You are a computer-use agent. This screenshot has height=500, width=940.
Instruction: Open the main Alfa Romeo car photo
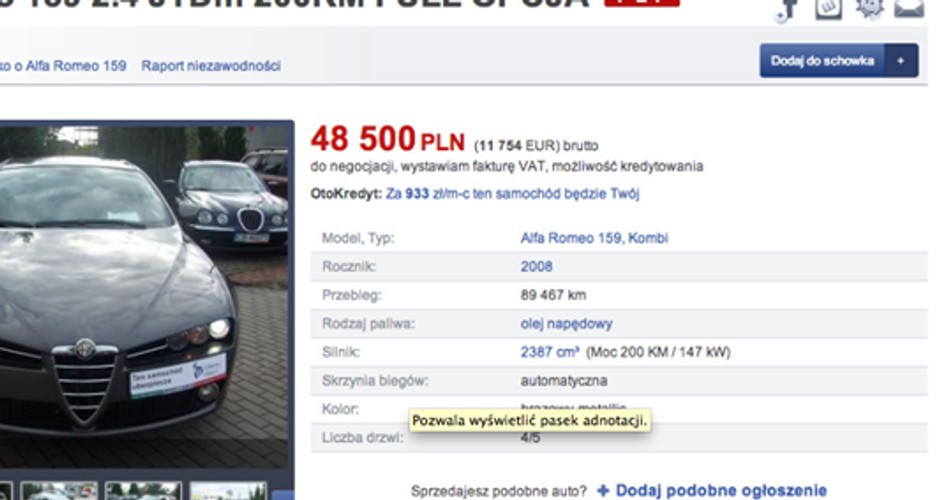[x=144, y=297]
